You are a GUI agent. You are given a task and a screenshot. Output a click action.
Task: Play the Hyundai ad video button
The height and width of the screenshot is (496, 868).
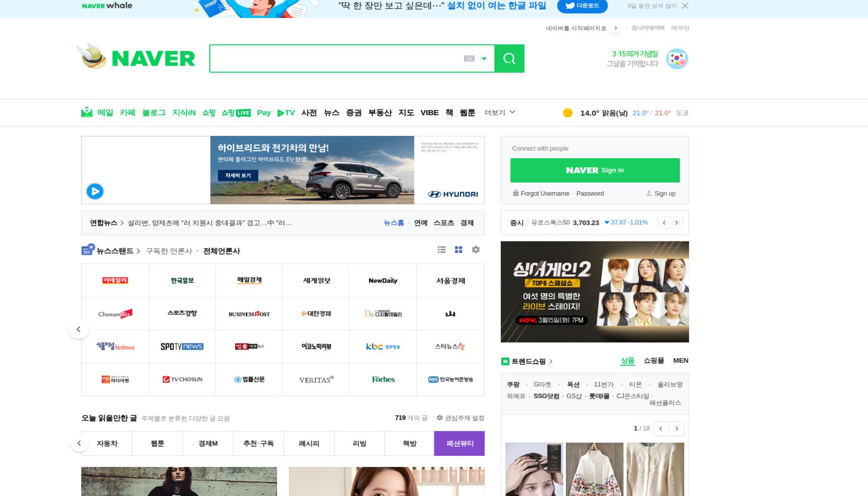(95, 191)
